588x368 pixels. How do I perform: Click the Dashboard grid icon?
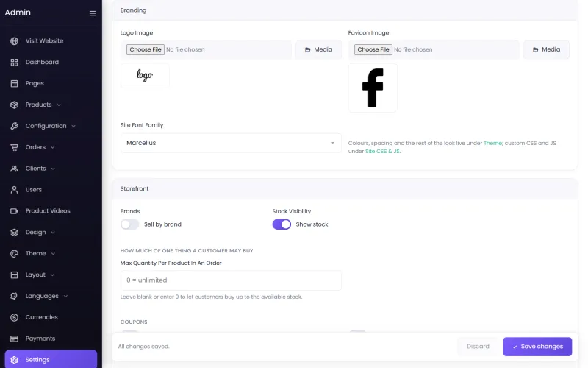(14, 63)
